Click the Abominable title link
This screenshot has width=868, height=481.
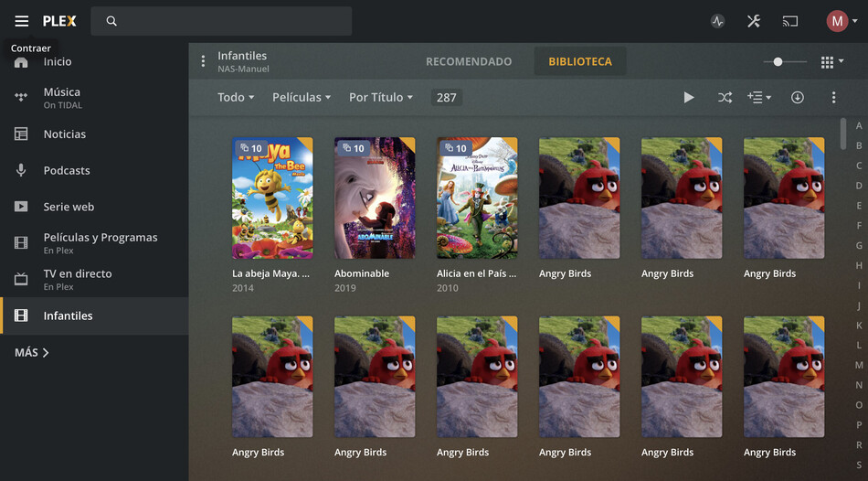tap(362, 273)
